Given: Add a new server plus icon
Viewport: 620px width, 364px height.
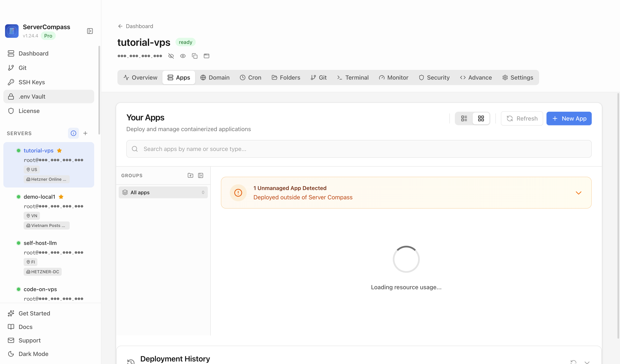Looking at the screenshot, I should click(85, 133).
